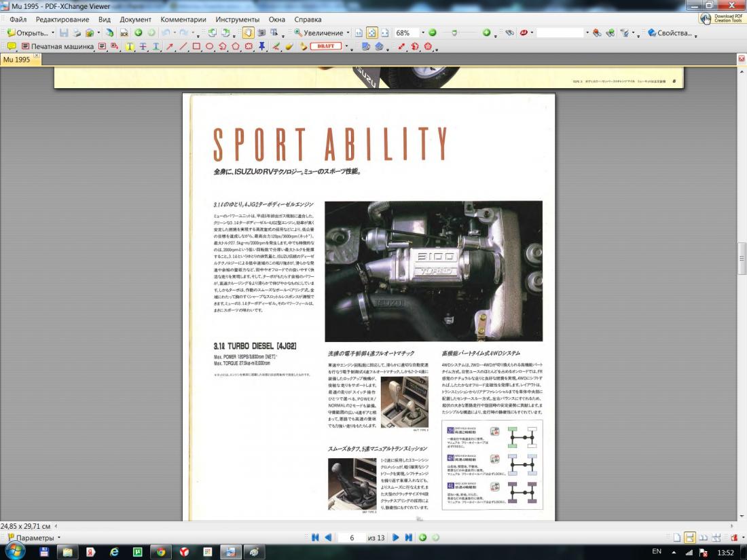This screenshot has height=560, width=747.
Task: Add a Sticky Note comment
Action: [x=12, y=46]
